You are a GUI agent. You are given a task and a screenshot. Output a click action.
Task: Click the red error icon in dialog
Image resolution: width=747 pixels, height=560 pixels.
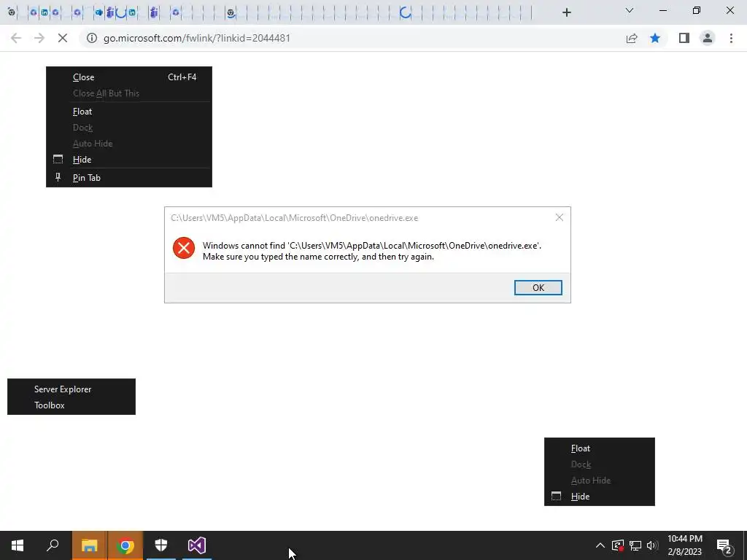pyautogui.click(x=184, y=248)
